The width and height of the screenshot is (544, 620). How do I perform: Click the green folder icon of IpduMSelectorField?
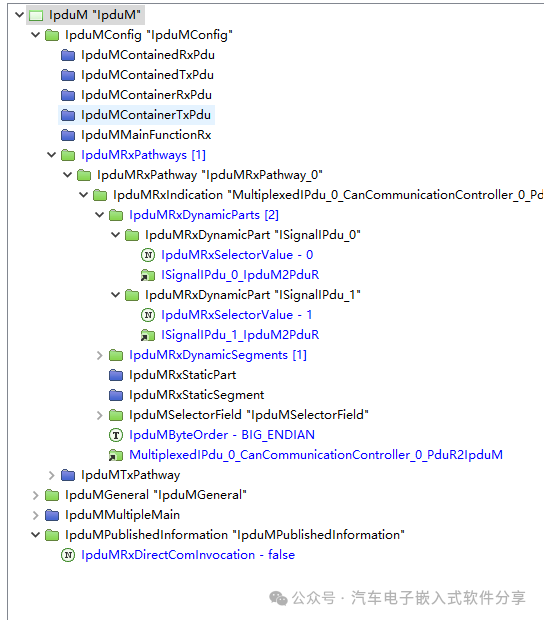coord(116,415)
